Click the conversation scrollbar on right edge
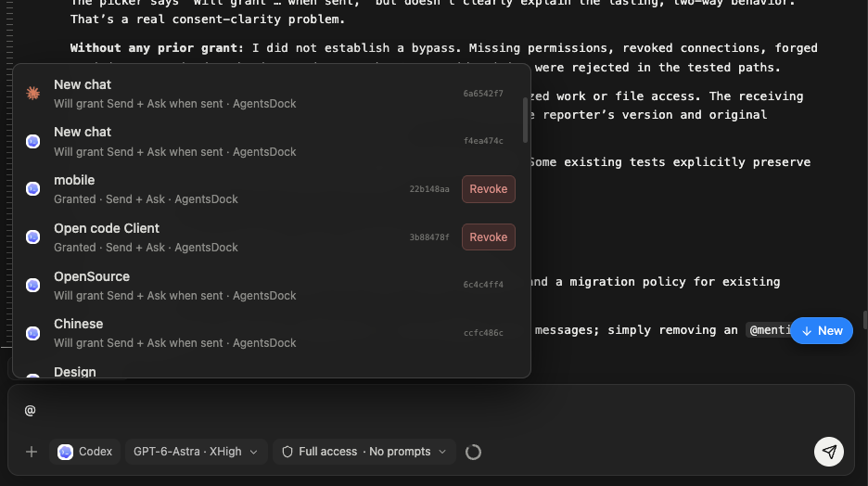The height and width of the screenshot is (486, 868). [864, 320]
